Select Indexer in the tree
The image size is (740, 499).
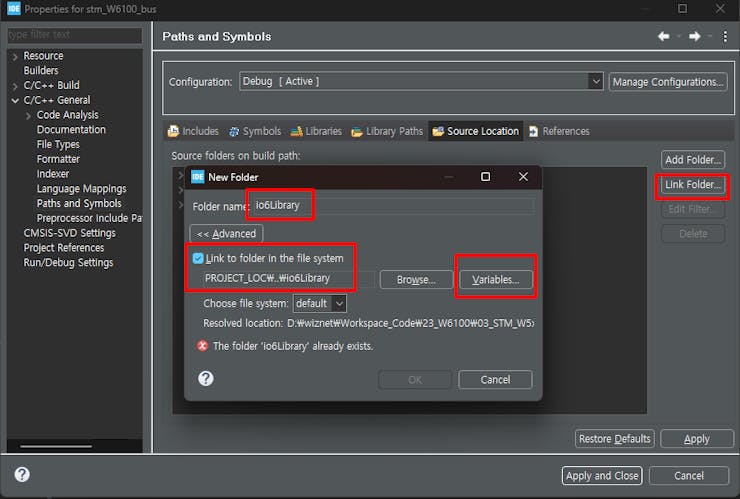click(53, 174)
